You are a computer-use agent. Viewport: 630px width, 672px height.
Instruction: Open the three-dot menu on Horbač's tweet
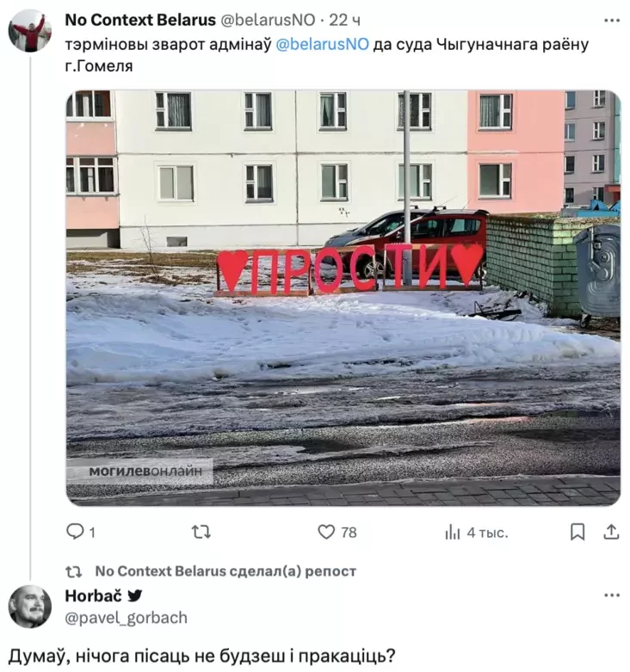pyautogui.click(x=612, y=595)
